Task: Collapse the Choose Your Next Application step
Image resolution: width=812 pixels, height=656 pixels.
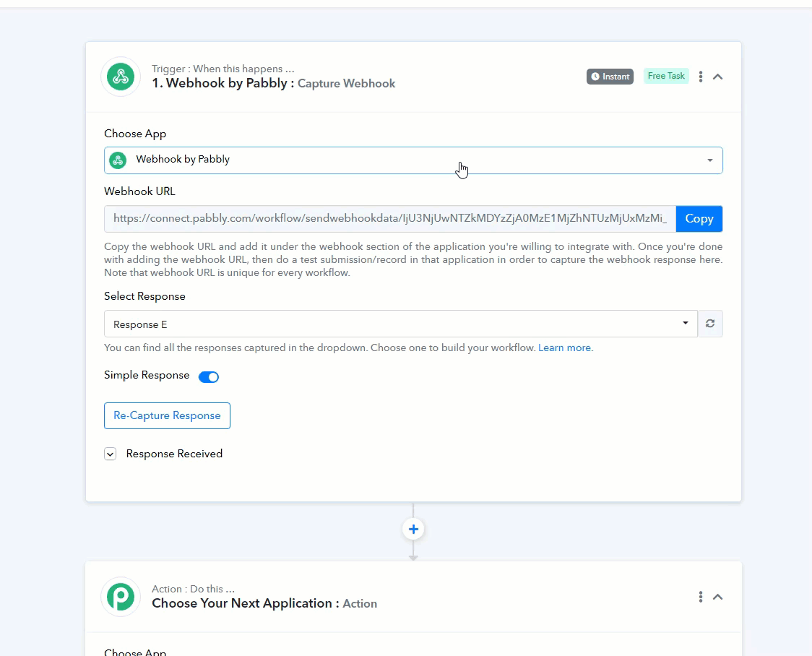Action: [x=717, y=597]
